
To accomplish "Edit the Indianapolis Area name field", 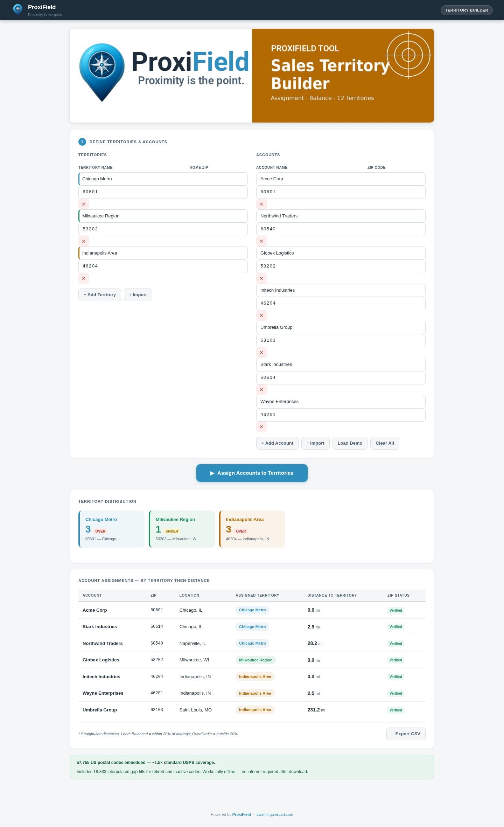I will pos(163,253).
